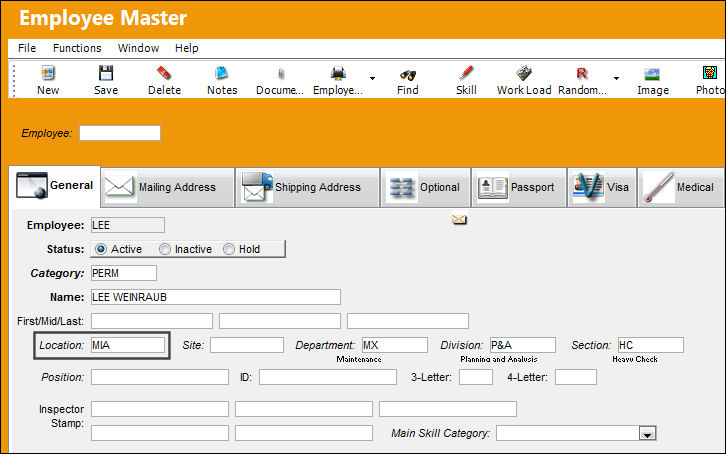This screenshot has width=726, height=454.
Task: Expand the Employee print dropdown arrow
Action: 372,78
